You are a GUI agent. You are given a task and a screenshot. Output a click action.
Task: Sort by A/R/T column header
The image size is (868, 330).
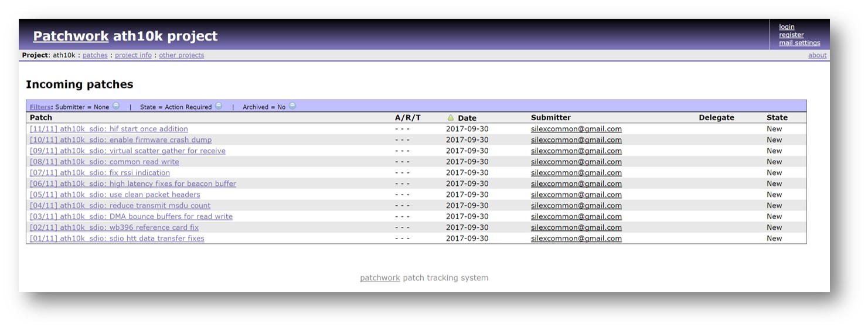[x=408, y=118]
